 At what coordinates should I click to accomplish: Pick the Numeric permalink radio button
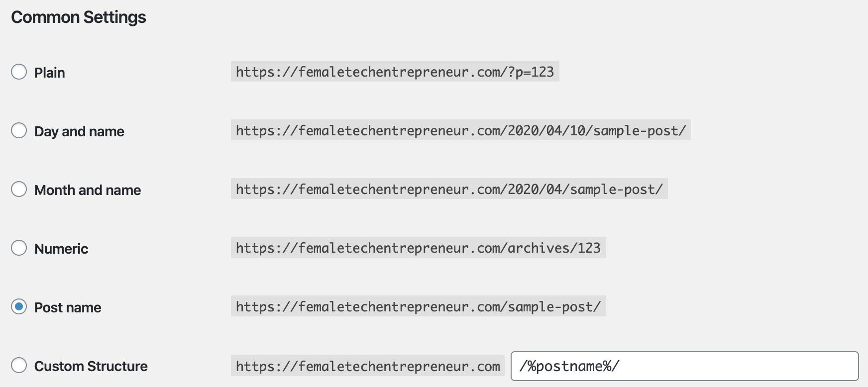[19, 248]
